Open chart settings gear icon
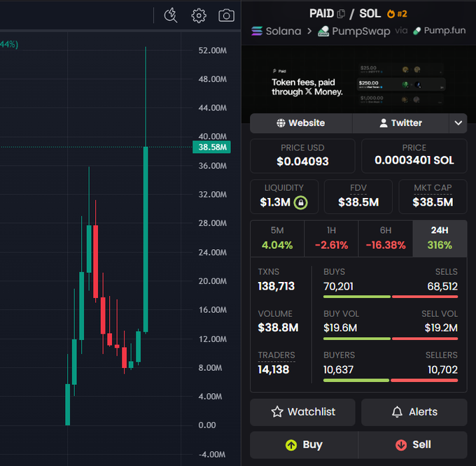476x466 pixels. (199, 15)
